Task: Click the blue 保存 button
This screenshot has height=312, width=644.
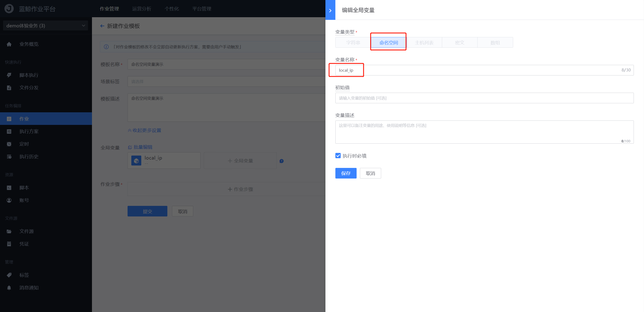Action: click(x=346, y=173)
